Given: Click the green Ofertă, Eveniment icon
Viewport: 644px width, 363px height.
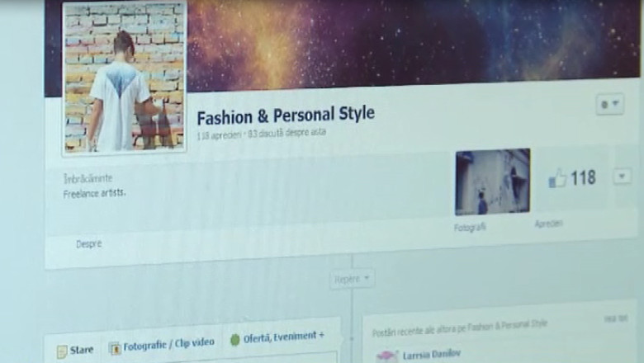Looking at the screenshot, I should (x=234, y=339).
